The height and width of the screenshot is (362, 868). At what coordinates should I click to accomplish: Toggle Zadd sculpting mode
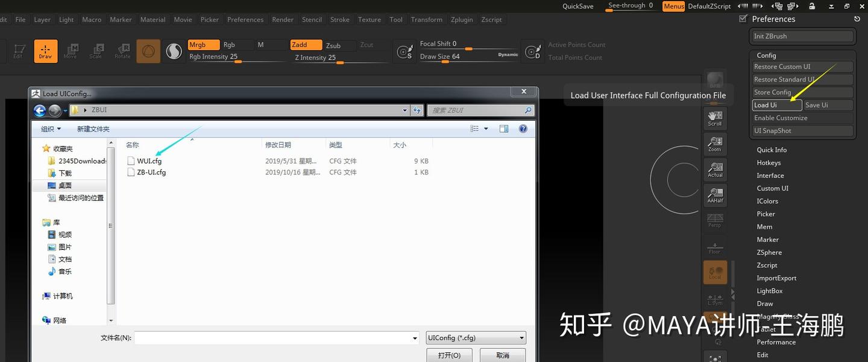point(306,44)
